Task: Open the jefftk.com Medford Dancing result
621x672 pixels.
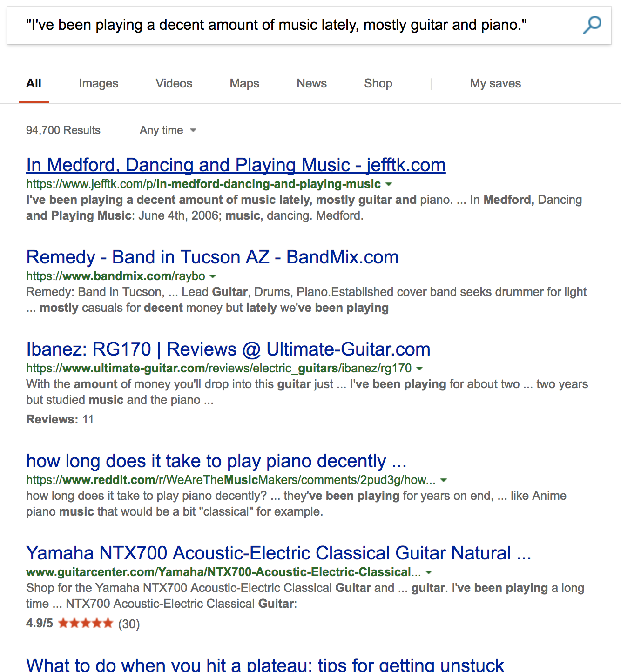Action: coord(236,165)
